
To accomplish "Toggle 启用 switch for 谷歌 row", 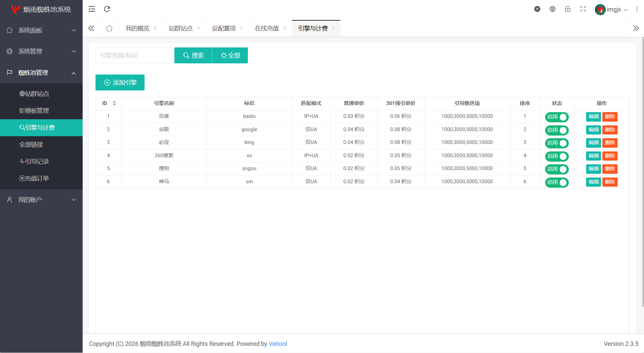I will 557,130.
